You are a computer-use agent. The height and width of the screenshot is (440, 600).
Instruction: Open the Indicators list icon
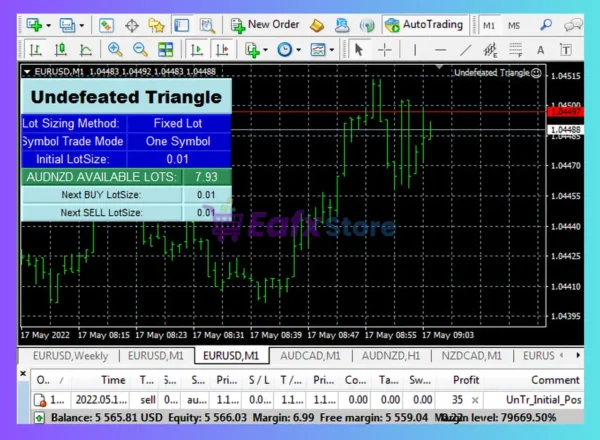coord(252,50)
